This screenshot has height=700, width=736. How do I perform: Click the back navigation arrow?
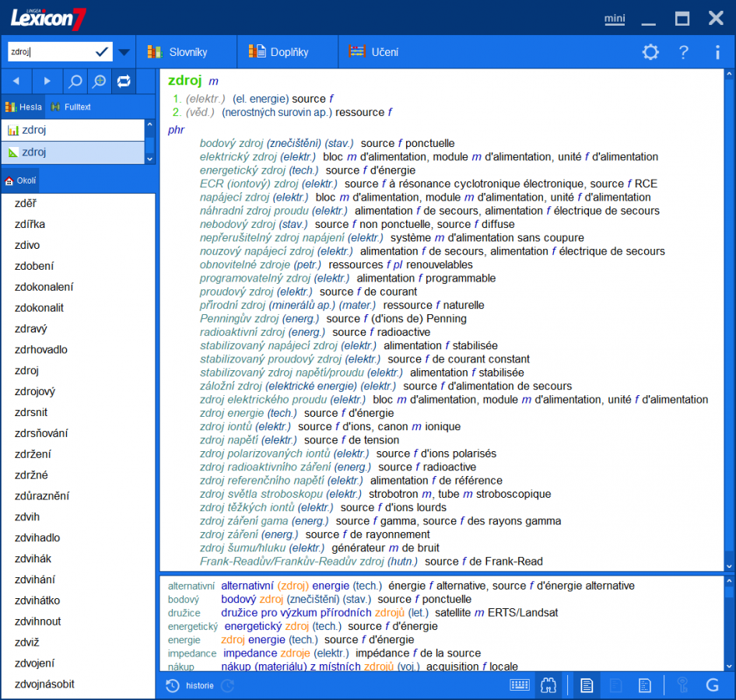click(x=16, y=81)
